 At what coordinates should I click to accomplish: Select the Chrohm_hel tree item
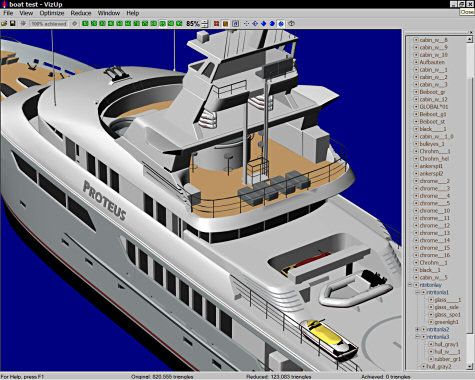pos(434,159)
